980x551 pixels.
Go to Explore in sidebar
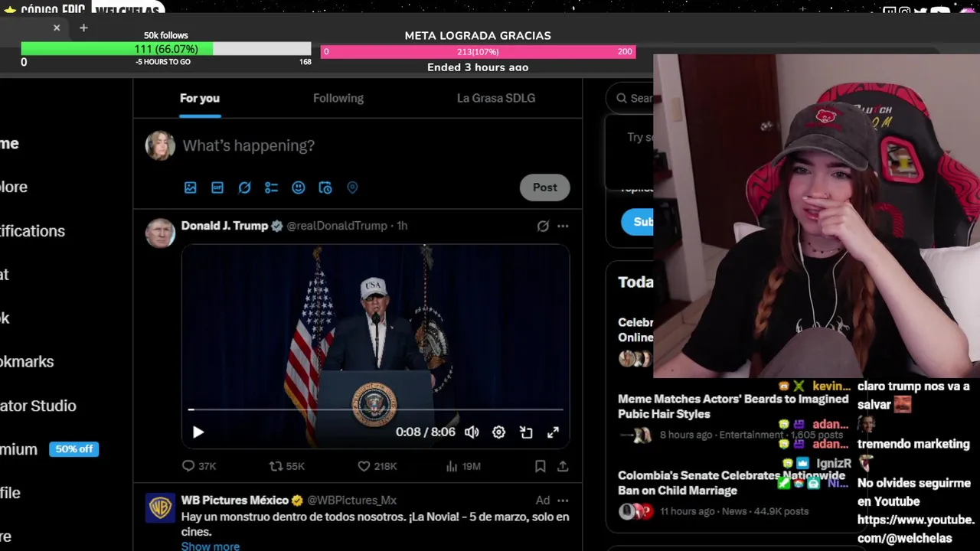pos(14,187)
